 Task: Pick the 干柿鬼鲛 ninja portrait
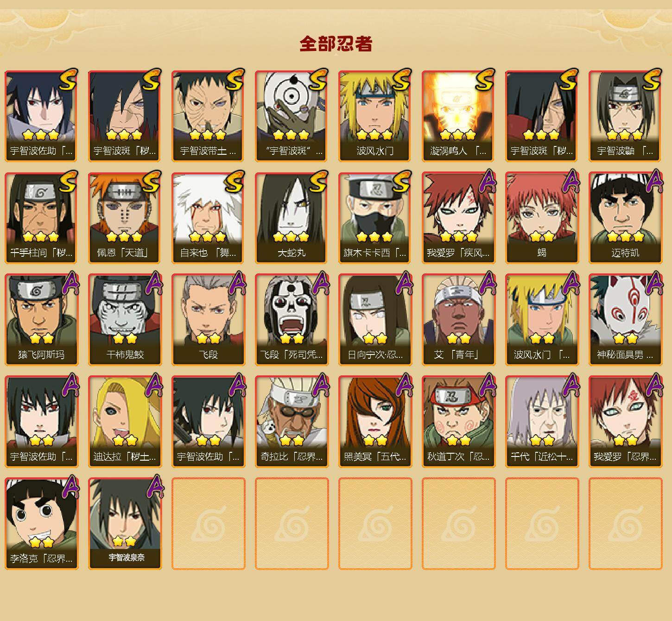click(x=124, y=320)
